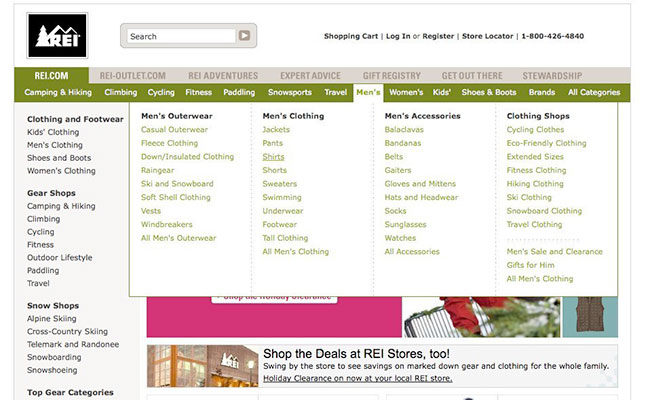Open Gloves and Mittens link
This screenshot has width=650, height=400.
click(420, 184)
